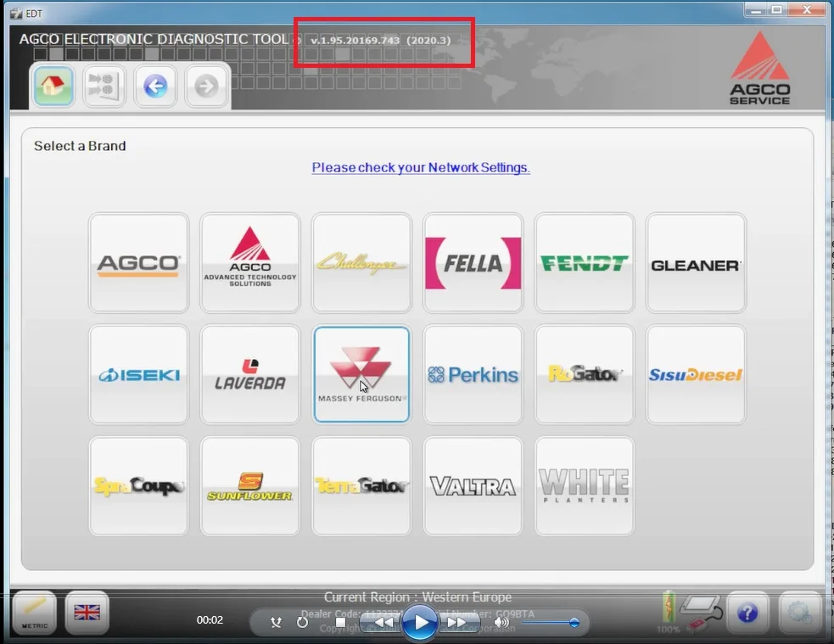Choose the Challenger brand tile
The width and height of the screenshot is (834, 644).
[361, 263]
